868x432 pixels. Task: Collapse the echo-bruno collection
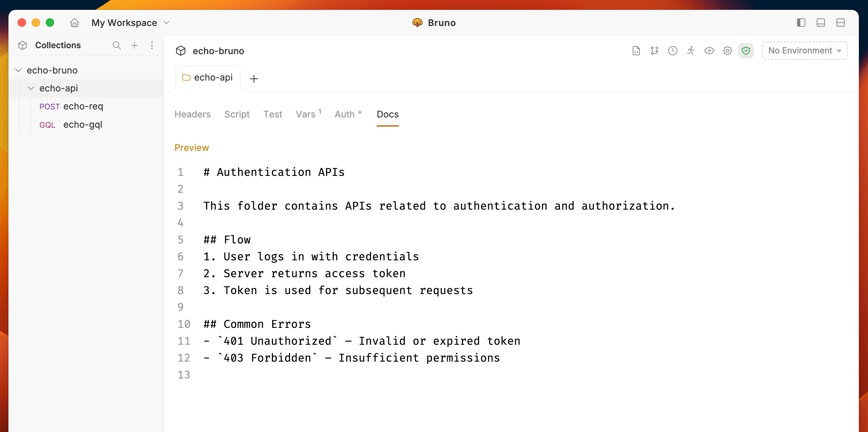18,70
